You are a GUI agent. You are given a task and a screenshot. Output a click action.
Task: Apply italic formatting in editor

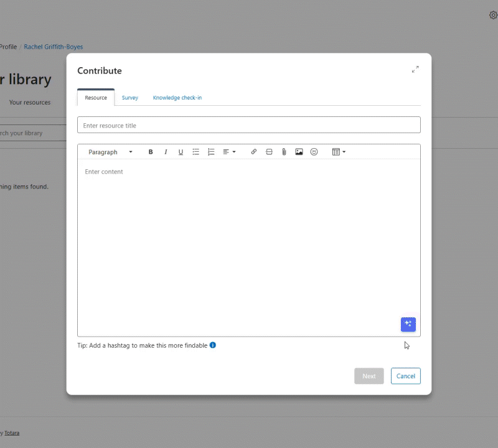coord(166,152)
